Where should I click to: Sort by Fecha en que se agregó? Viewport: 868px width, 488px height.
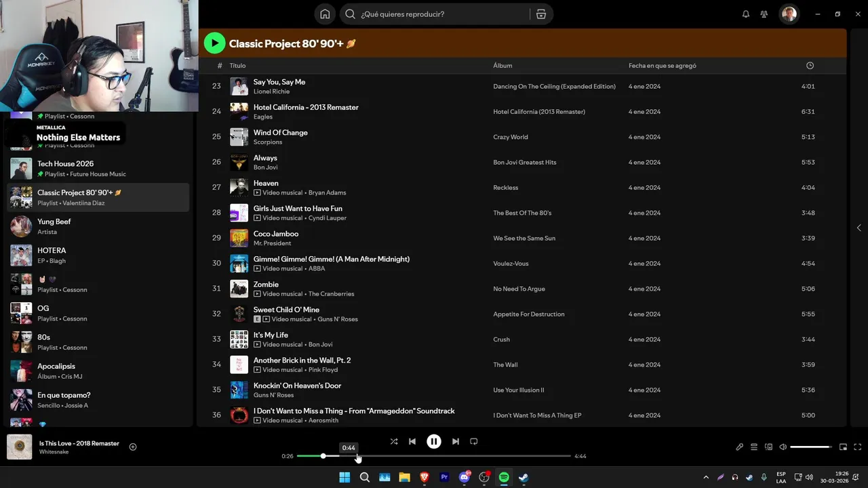tap(663, 66)
